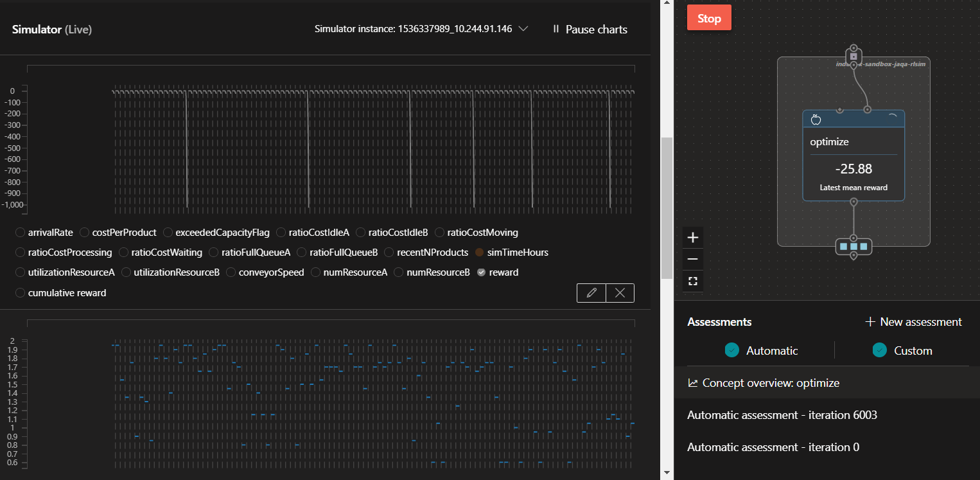This screenshot has height=480, width=980.
Task: Click New assessment
Action: click(x=913, y=322)
